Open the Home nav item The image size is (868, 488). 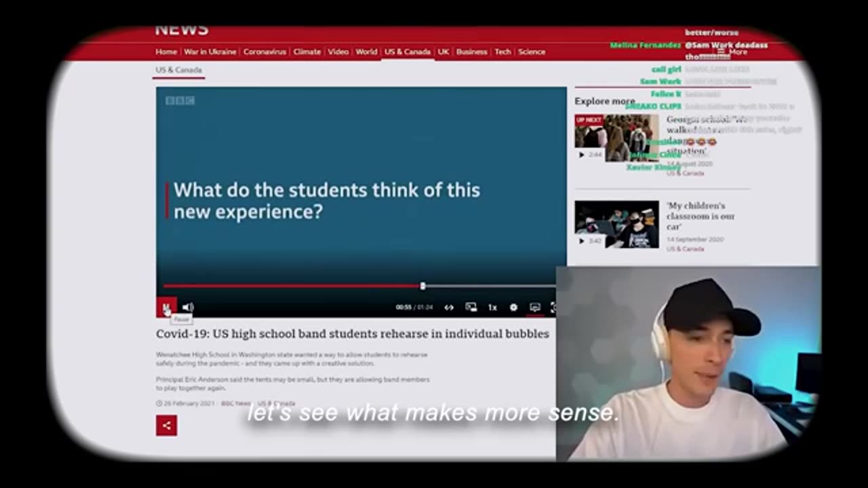(x=166, y=52)
